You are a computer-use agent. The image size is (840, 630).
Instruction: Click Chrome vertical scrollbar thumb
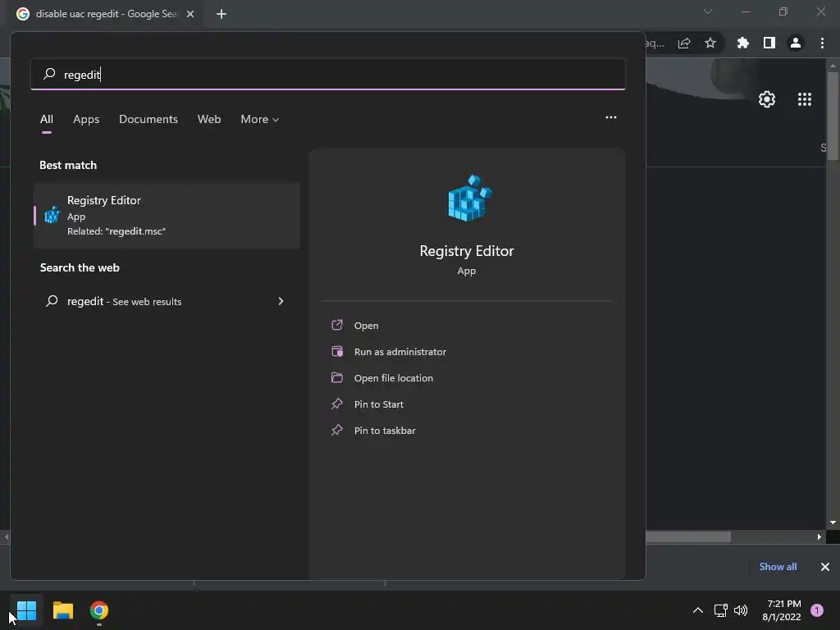833,116
